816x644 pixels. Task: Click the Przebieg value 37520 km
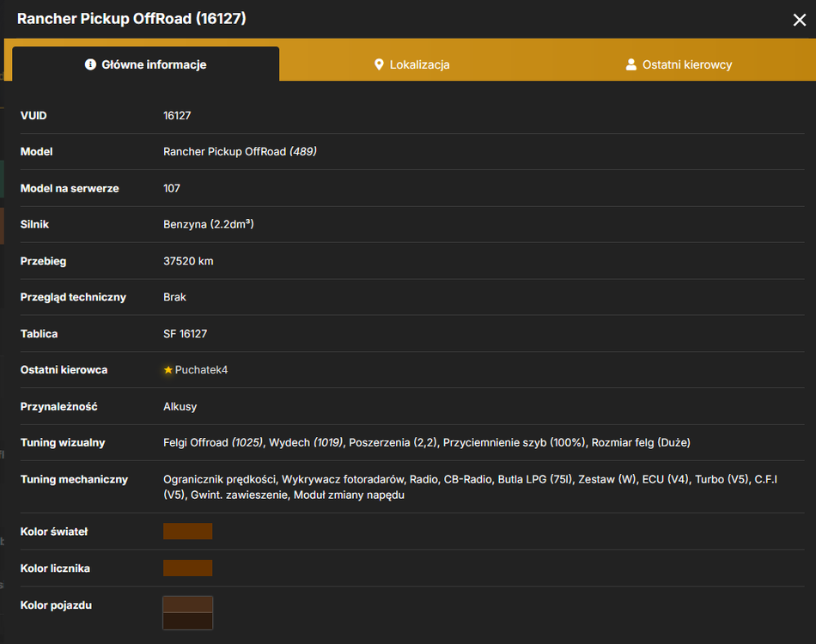pyautogui.click(x=188, y=261)
